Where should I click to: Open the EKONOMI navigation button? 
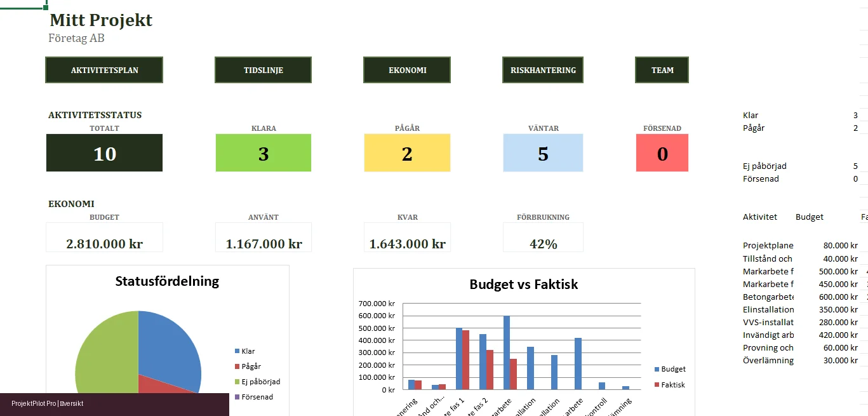pyautogui.click(x=407, y=70)
